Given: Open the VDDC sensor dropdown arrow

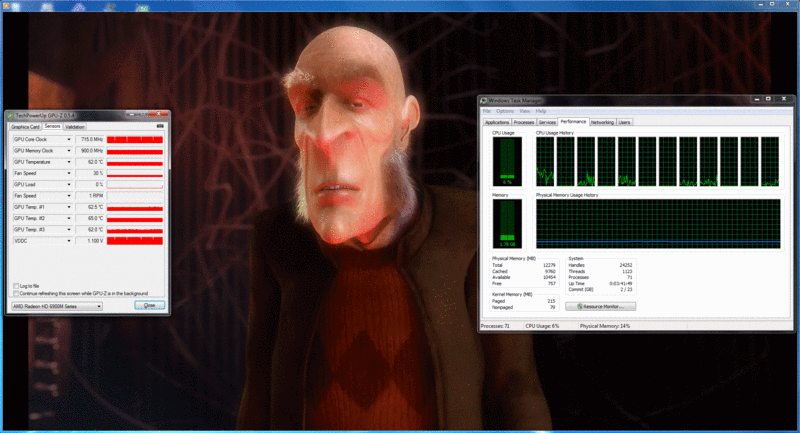Looking at the screenshot, I should [x=69, y=241].
